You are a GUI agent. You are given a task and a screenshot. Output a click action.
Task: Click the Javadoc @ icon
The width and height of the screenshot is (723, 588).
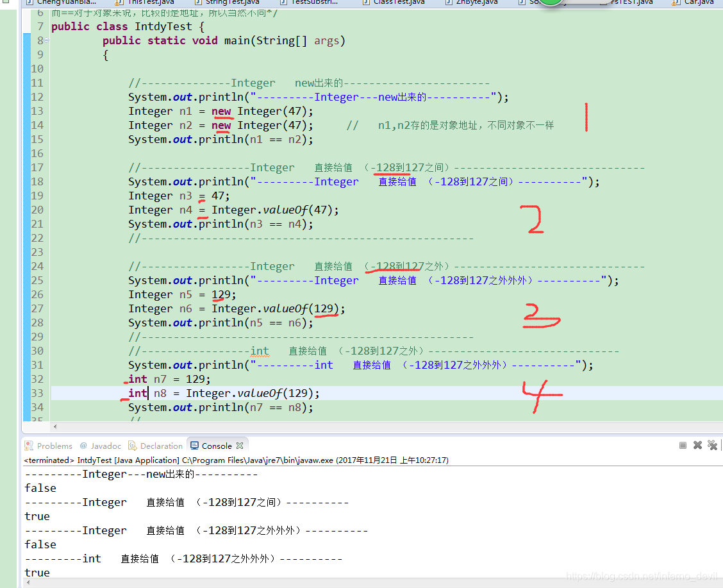(x=83, y=446)
